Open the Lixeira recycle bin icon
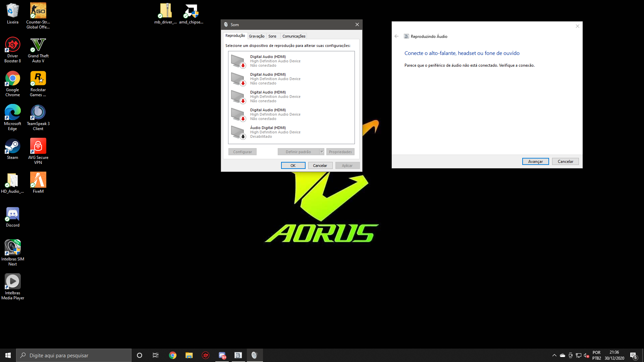Viewport: 644px width, 362px height. point(12,14)
